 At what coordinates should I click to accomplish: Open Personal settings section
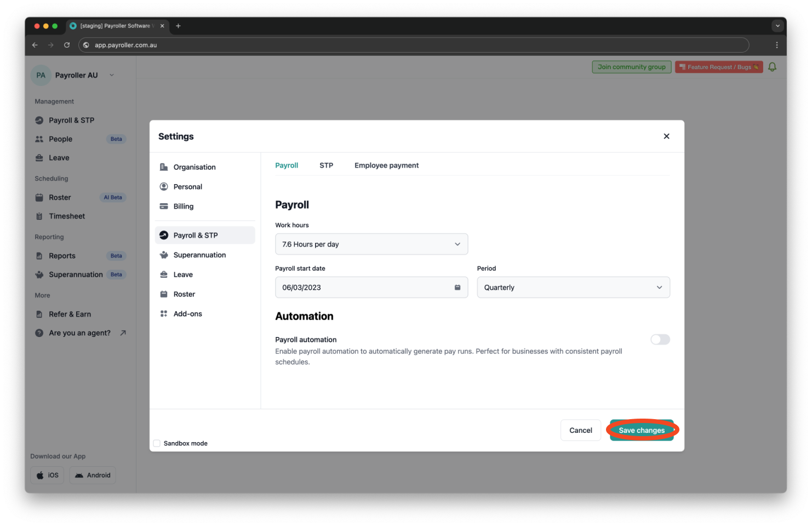point(187,187)
